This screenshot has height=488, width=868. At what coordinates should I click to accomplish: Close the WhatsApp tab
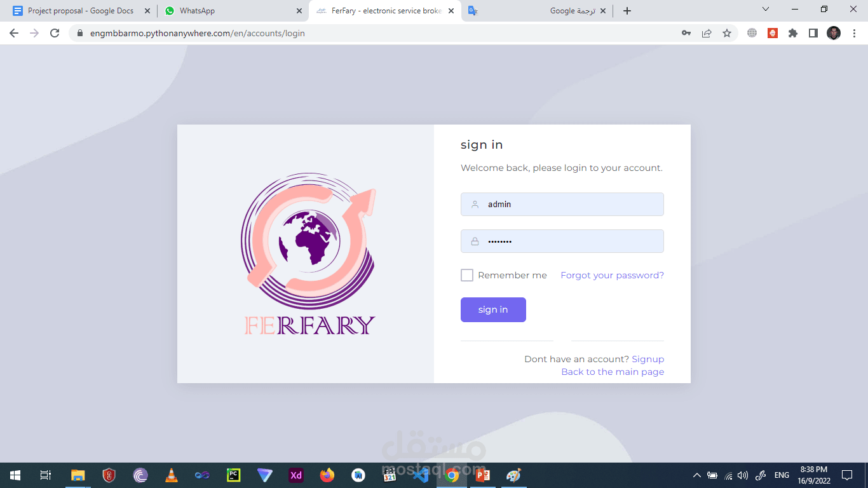point(299,11)
